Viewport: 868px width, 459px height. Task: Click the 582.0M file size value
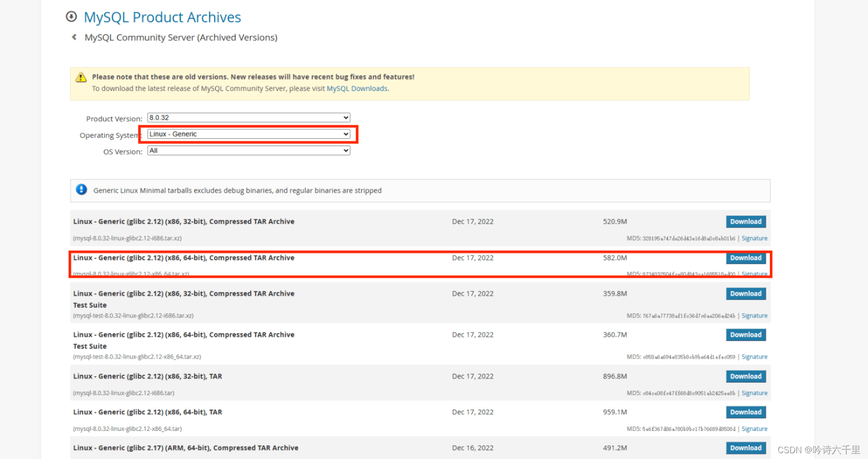(615, 258)
